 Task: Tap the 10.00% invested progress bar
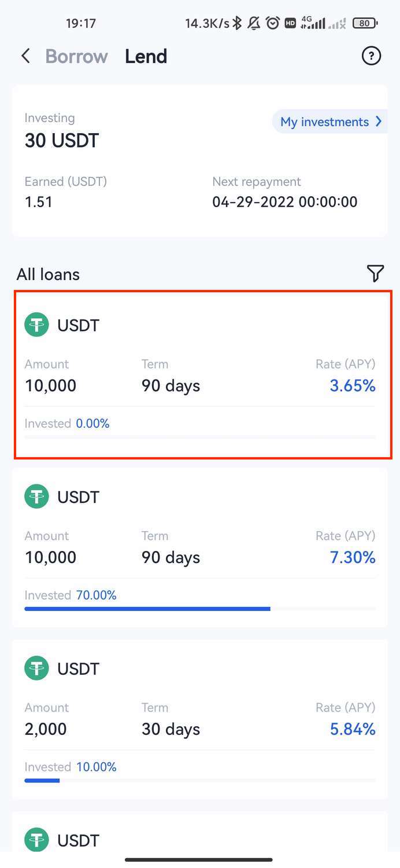pyautogui.click(x=200, y=781)
